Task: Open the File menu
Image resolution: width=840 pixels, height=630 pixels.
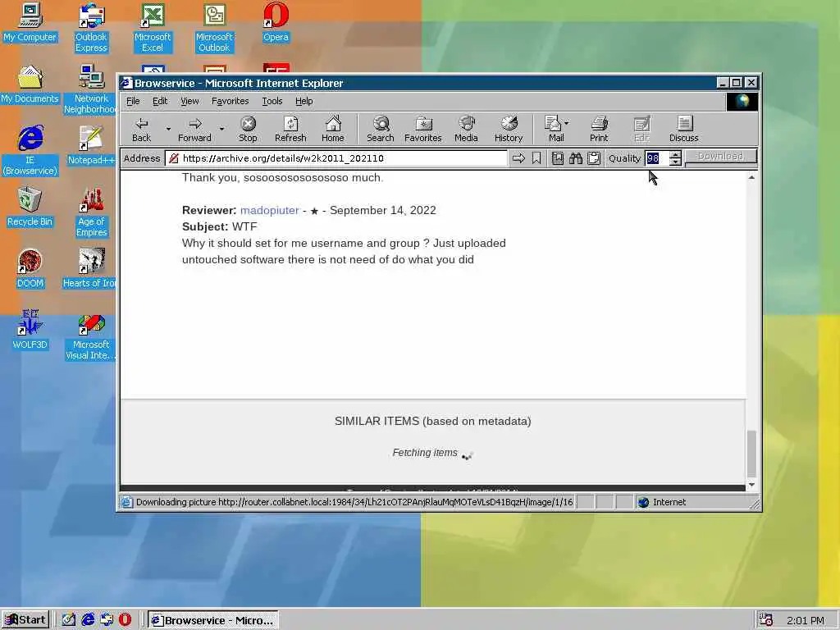Action: click(x=133, y=101)
